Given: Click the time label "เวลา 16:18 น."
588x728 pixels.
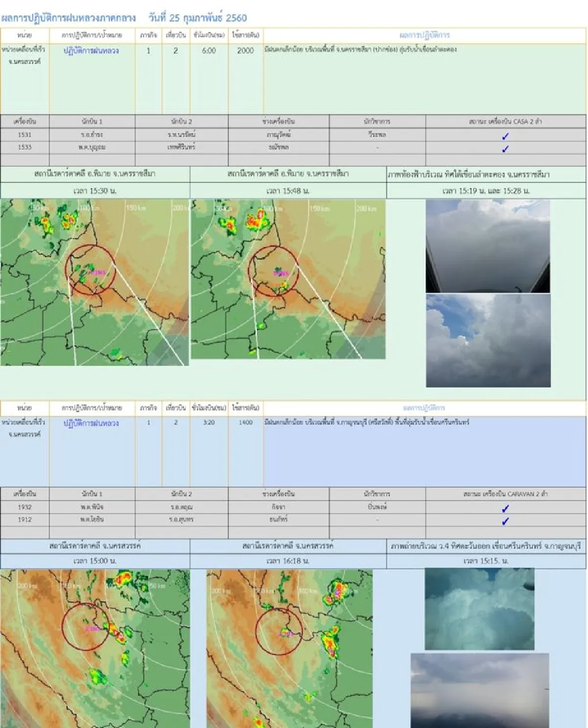Looking at the screenshot, I should click(x=288, y=561).
